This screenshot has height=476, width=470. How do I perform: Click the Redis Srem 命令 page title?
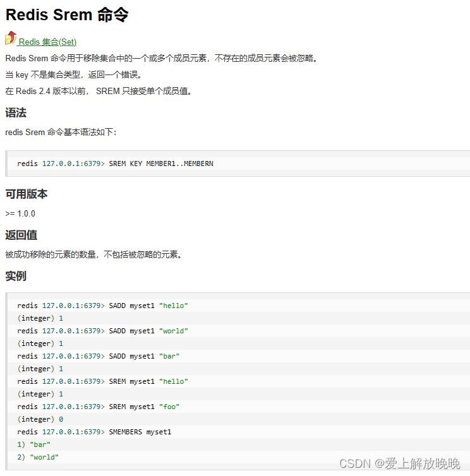pyautogui.click(x=67, y=15)
